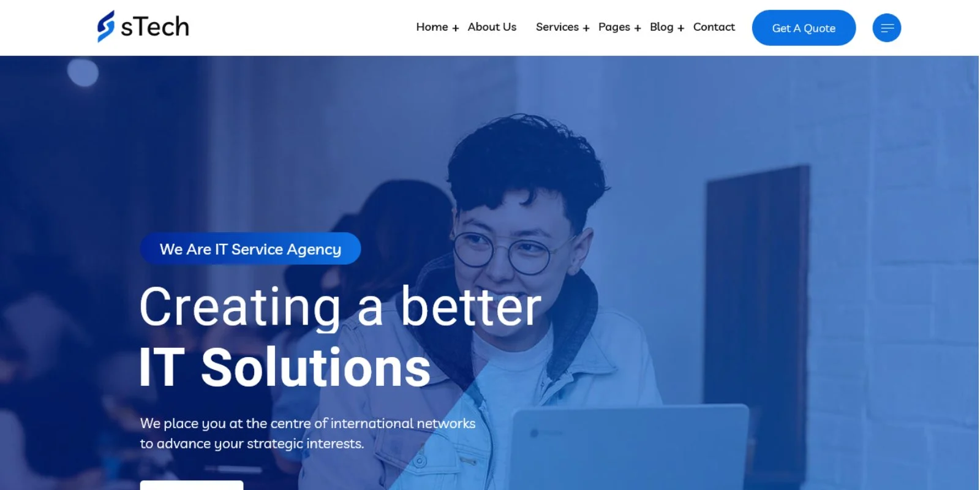Click the white button below the tagline
Image resolution: width=980 pixels, height=490 pixels.
(192, 485)
